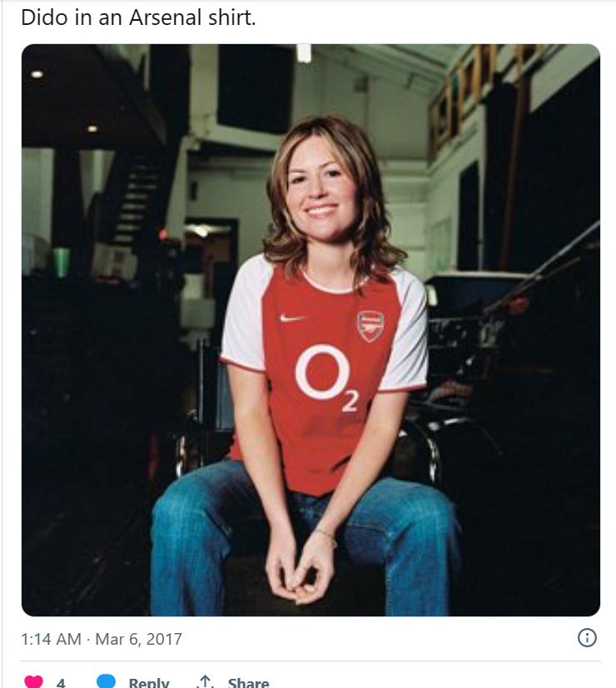Viewport: 616px width, 688px height.
Task: Click the like count number 4
Action: click(x=61, y=683)
